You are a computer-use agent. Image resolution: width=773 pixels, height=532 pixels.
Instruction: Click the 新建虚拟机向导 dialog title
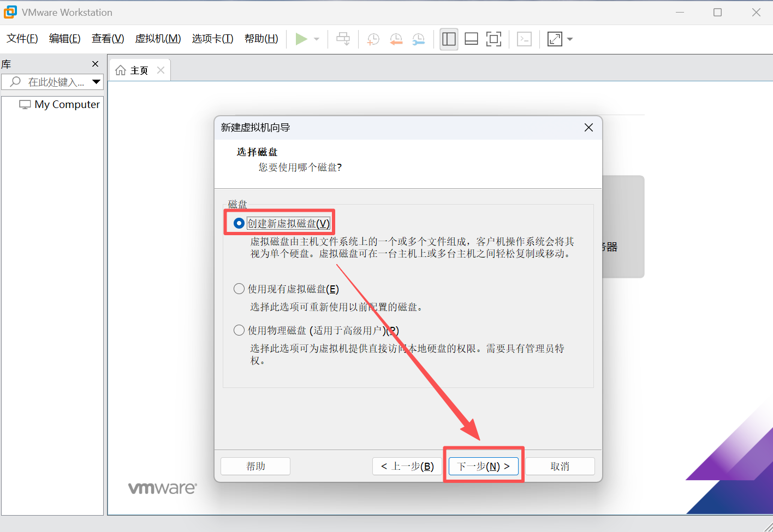pos(255,127)
